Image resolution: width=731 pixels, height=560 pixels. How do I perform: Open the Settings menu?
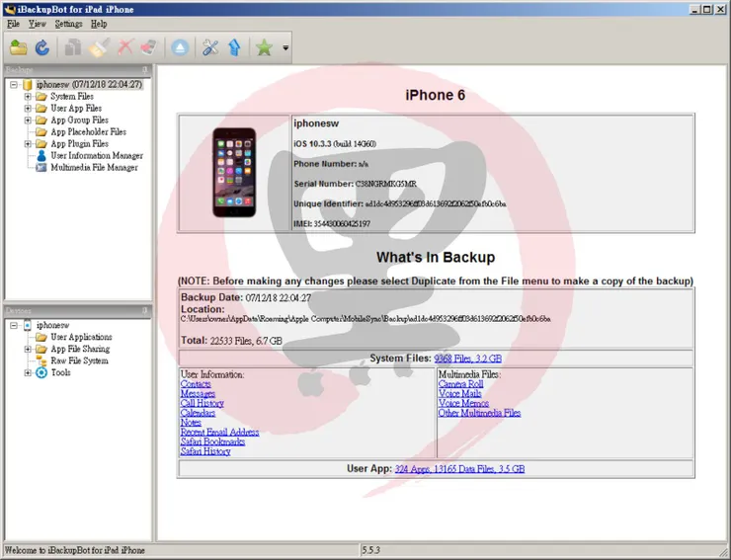coord(68,24)
